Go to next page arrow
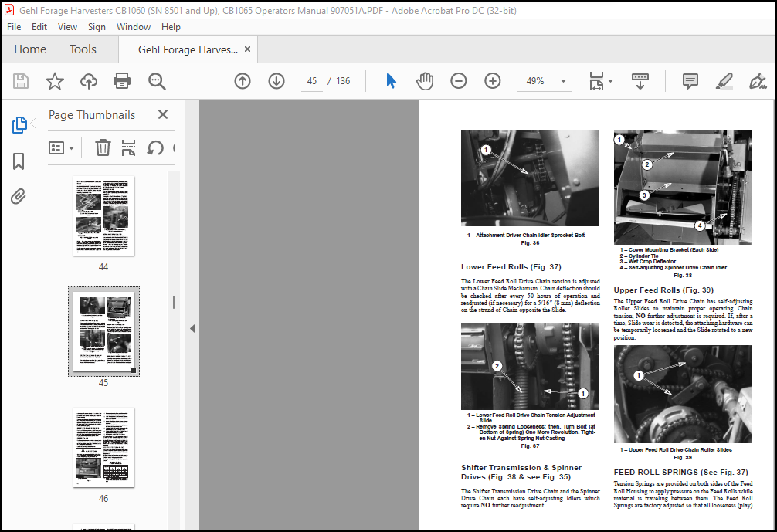 (277, 81)
